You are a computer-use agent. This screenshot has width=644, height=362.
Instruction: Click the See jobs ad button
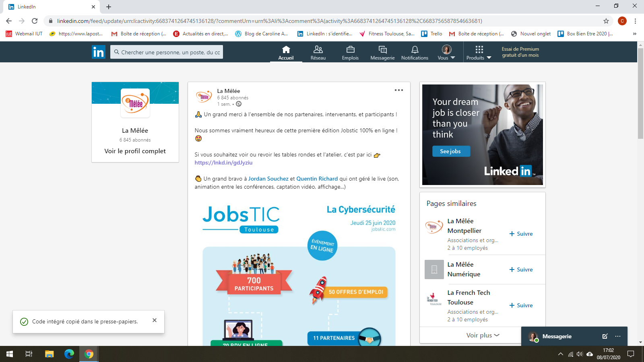(451, 151)
